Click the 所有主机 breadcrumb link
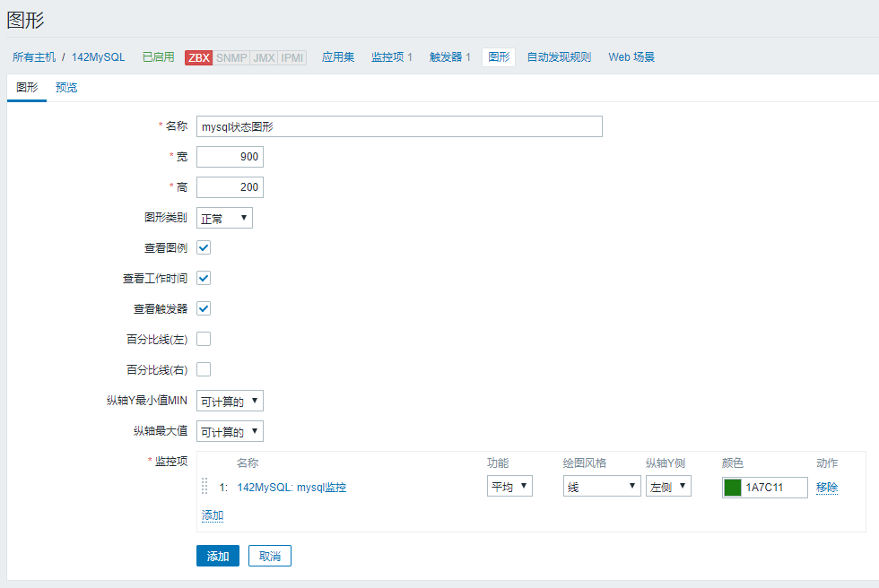 (34, 57)
